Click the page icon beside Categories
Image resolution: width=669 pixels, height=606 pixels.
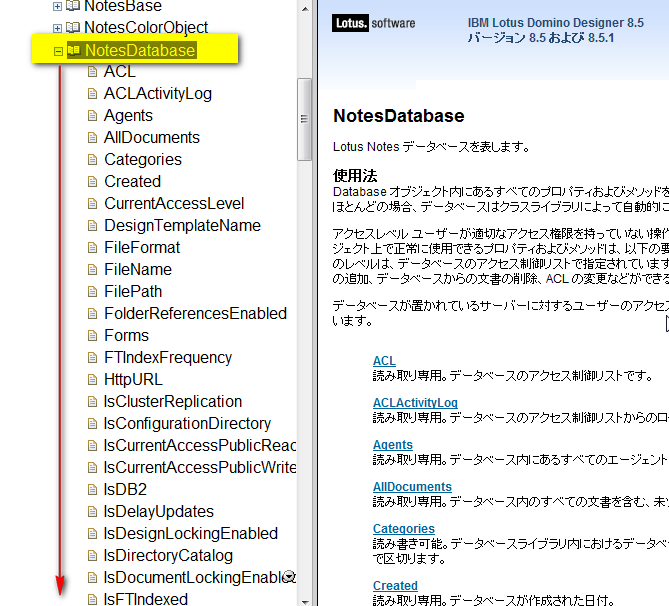[92, 160]
